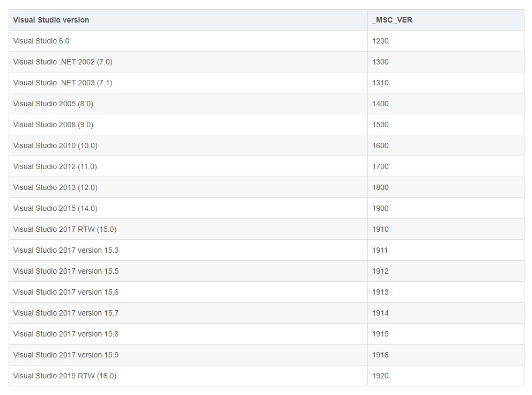Select "Visual Studio 2005 (8.0)" cell
This screenshot has width=532, height=395.
coord(53,104)
